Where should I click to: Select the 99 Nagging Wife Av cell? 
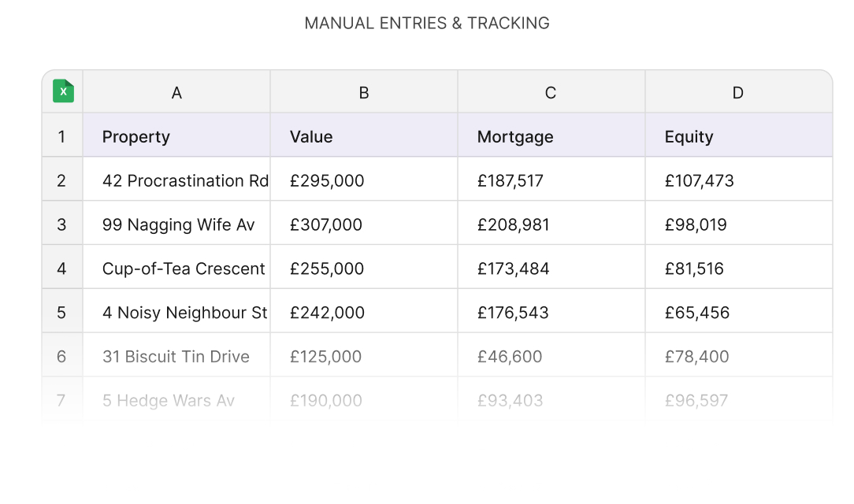179,225
